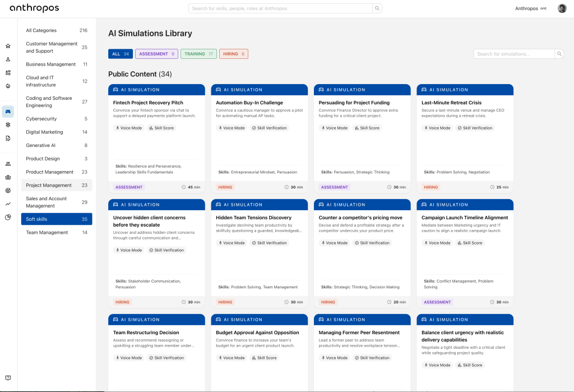Select Business Management category
The width and height of the screenshot is (574, 392).
point(57,64)
